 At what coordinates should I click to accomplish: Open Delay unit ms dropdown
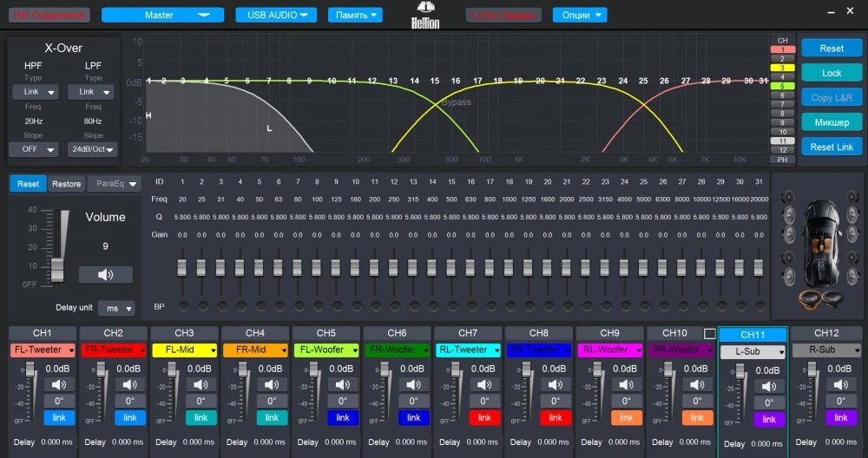117,308
